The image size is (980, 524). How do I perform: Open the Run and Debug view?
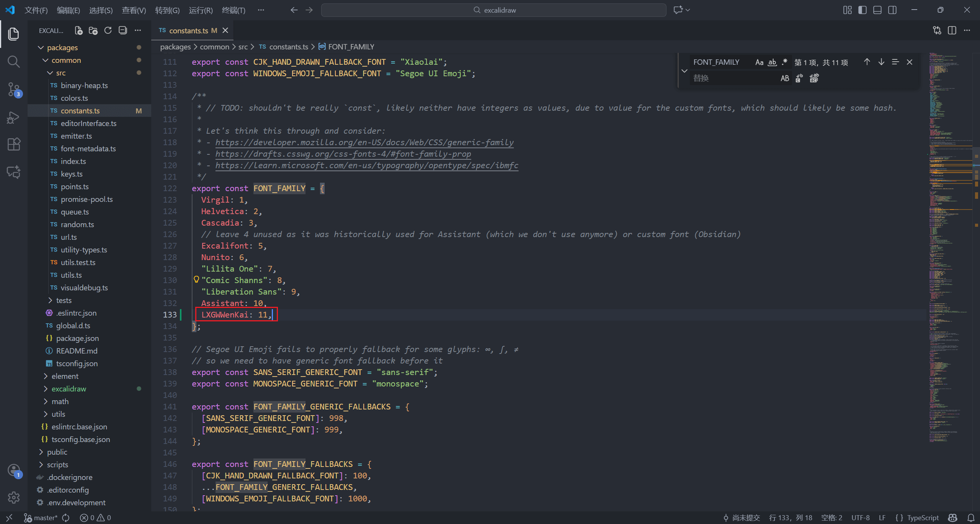pyautogui.click(x=14, y=117)
